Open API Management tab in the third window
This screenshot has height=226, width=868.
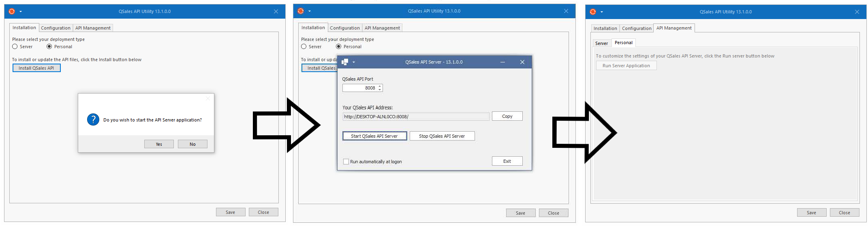(x=674, y=28)
